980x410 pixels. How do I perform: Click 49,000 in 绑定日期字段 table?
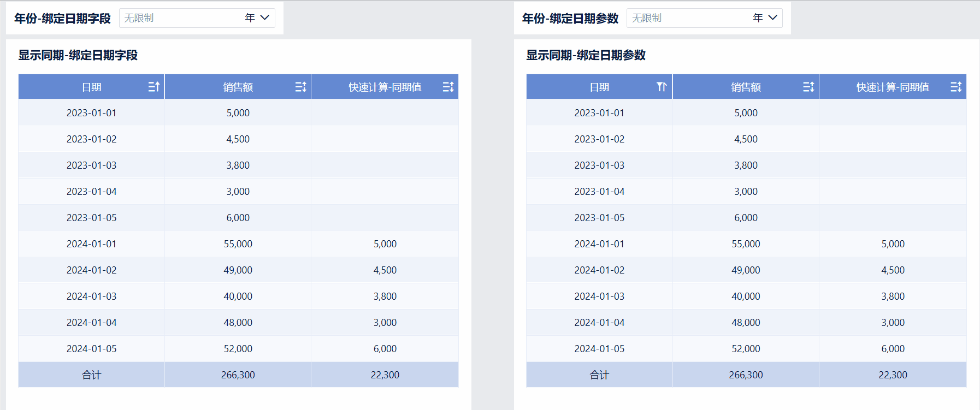238,270
